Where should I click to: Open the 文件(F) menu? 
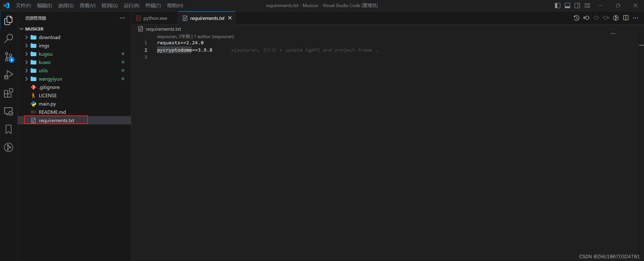[23, 6]
